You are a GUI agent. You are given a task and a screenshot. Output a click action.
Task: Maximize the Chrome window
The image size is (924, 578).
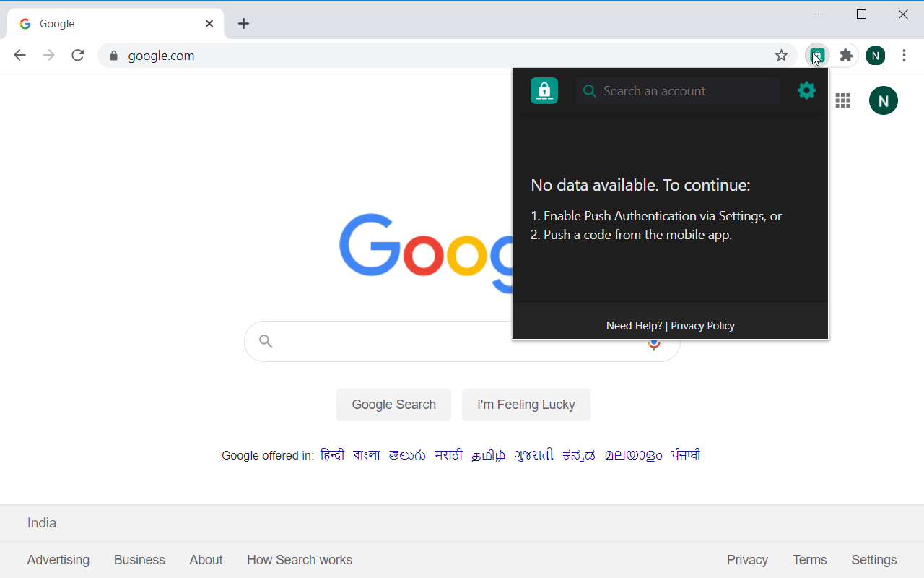coord(861,14)
